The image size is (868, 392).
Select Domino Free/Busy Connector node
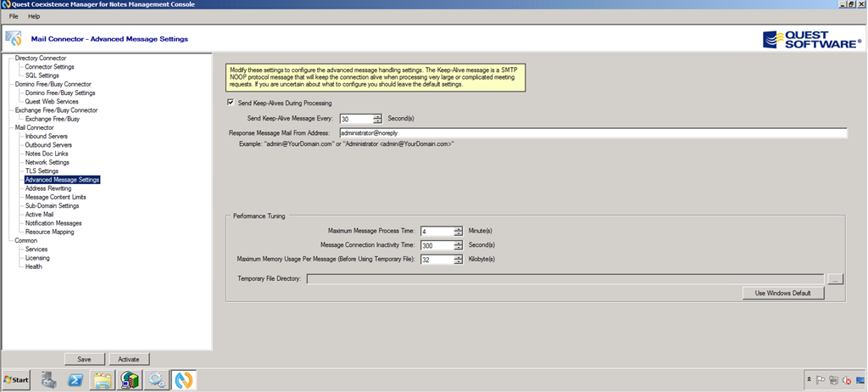click(53, 84)
